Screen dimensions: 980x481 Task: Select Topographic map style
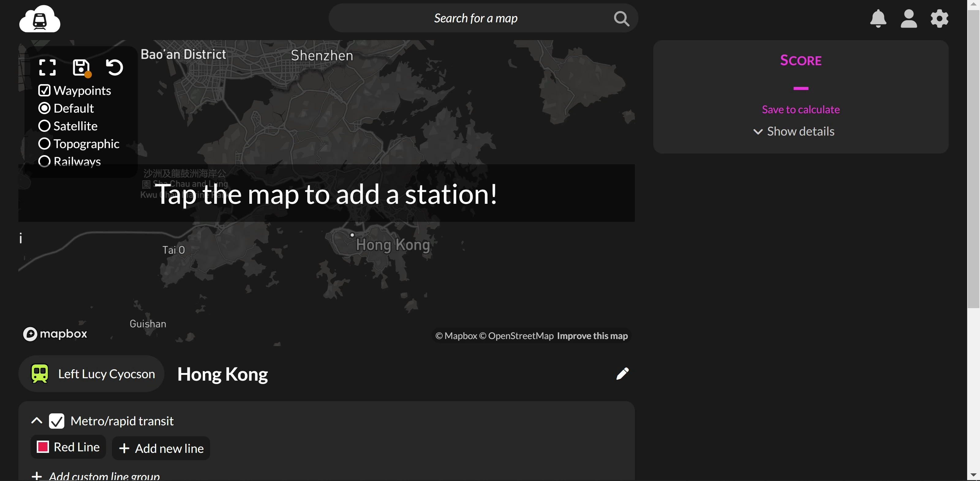coord(44,144)
